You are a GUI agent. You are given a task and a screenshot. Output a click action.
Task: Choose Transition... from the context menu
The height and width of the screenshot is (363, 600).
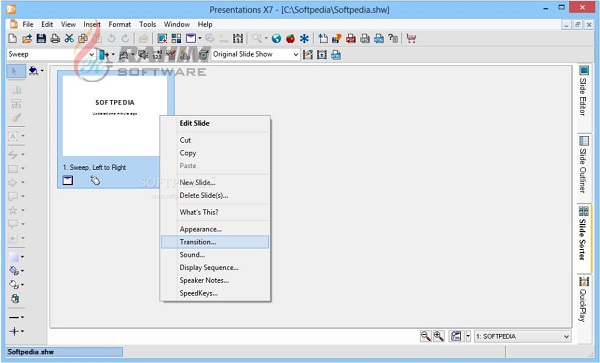coord(215,242)
